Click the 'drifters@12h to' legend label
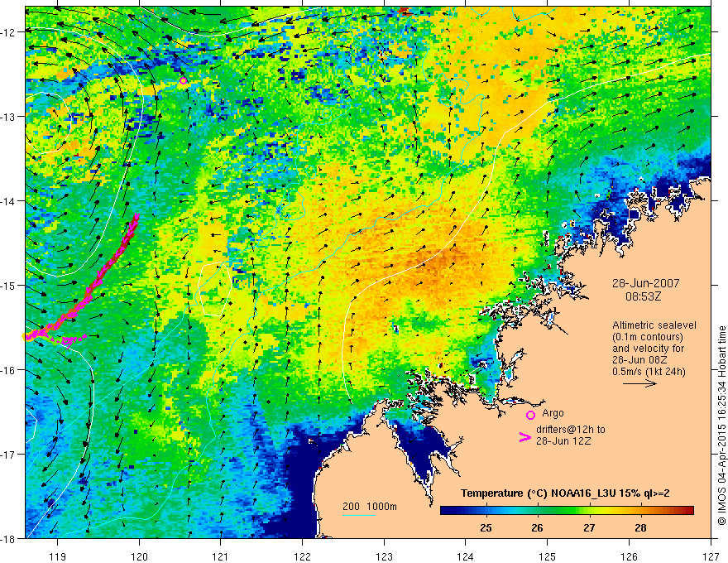 coord(571,430)
